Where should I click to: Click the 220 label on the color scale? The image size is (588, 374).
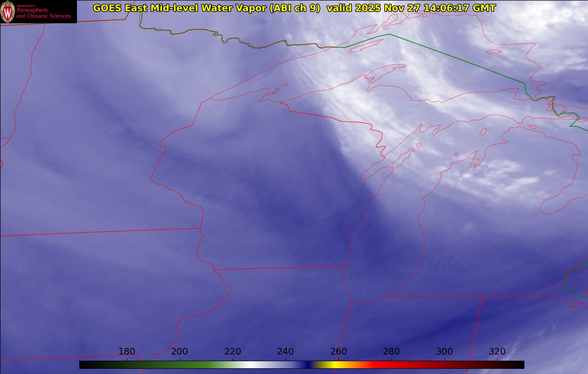coord(233,352)
